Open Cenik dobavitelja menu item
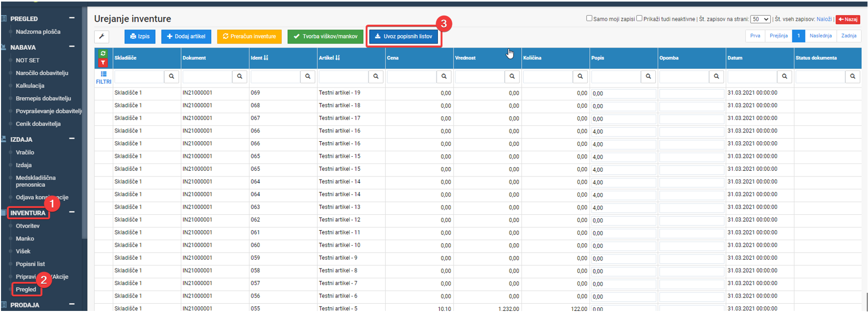This screenshot has width=868, height=313. [x=38, y=124]
